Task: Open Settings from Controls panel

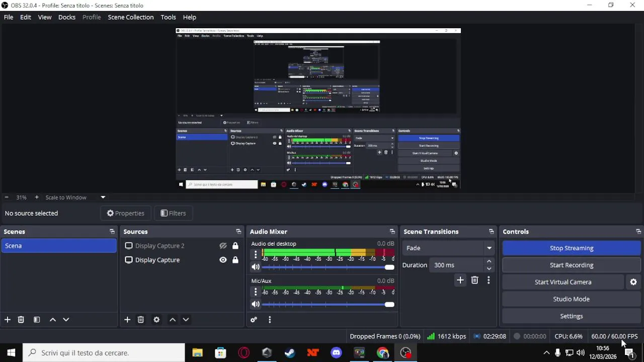Action: [571, 316]
